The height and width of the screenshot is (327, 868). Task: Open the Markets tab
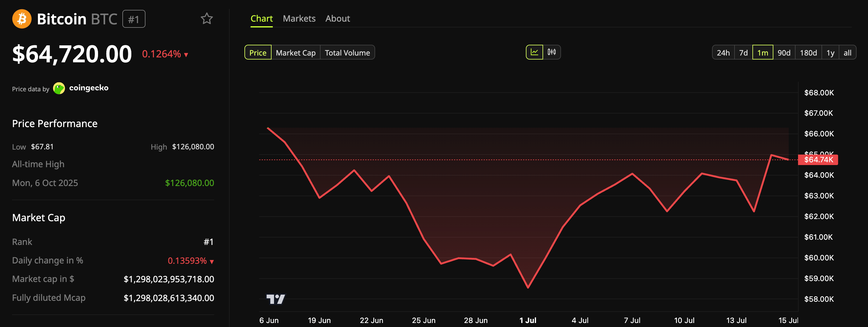pyautogui.click(x=299, y=19)
